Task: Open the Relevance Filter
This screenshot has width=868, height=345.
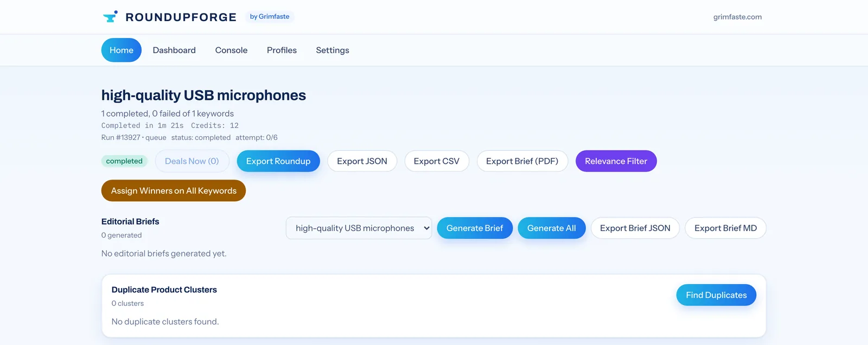Action: point(616,161)
